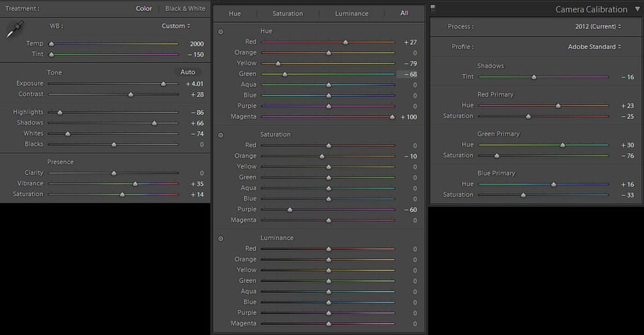Click the Green Primary Hue slider handle
644x335 pixels.
click(563, 145)
